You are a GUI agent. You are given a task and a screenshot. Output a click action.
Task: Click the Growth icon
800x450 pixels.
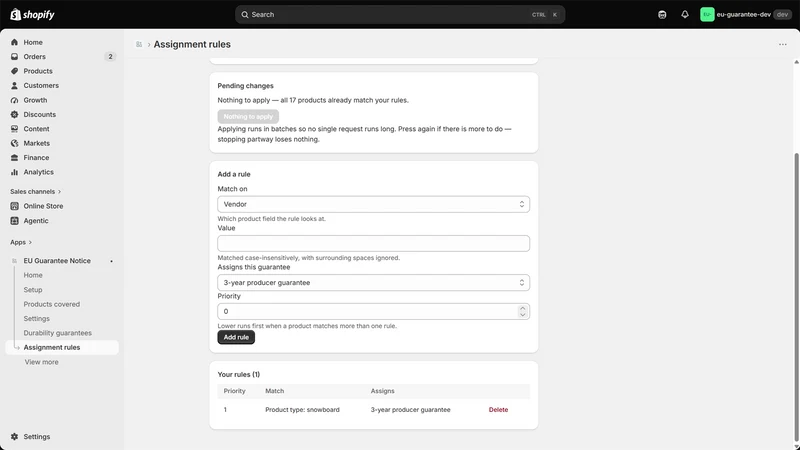[14, 100]
